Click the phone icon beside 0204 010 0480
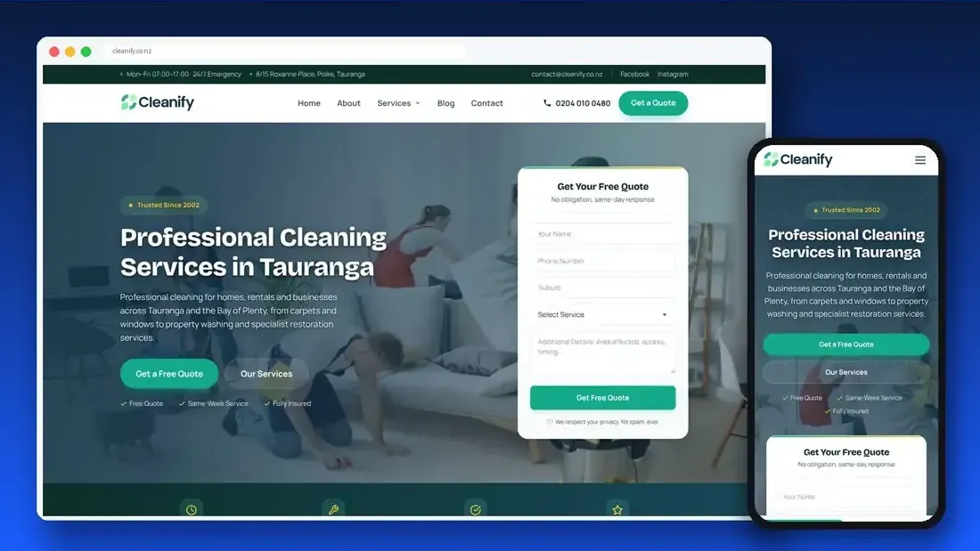 [547, 103]
